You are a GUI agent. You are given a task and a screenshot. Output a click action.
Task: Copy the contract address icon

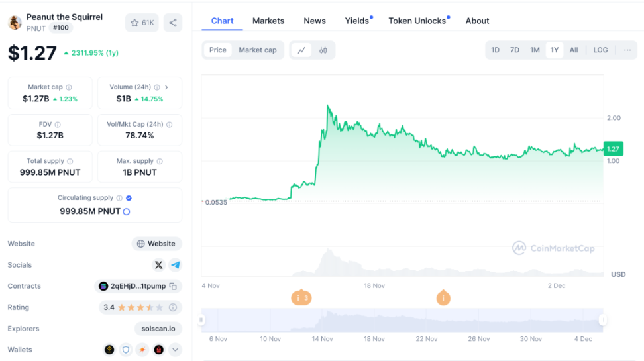tap(173, 286)
